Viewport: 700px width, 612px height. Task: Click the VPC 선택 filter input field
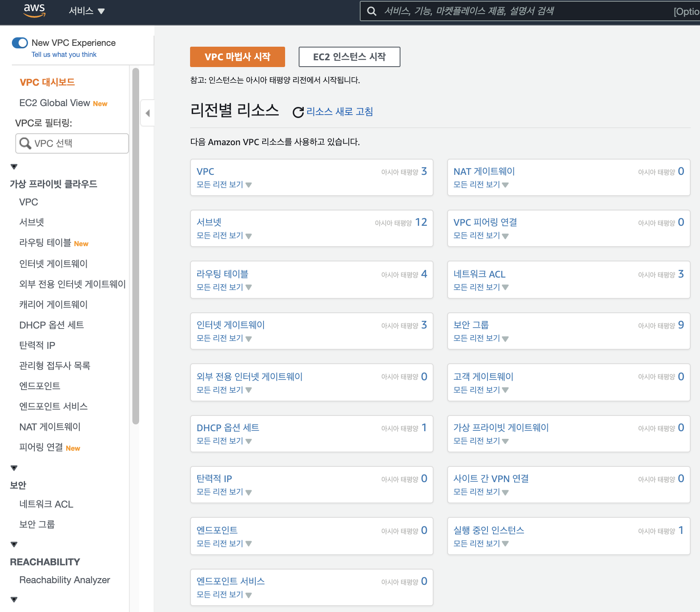tap(72, 143)
